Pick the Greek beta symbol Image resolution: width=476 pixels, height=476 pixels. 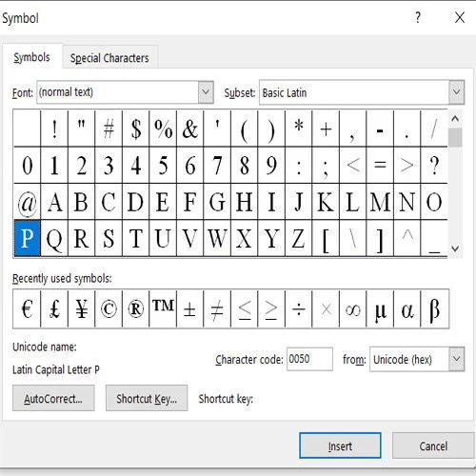point(434,308)
